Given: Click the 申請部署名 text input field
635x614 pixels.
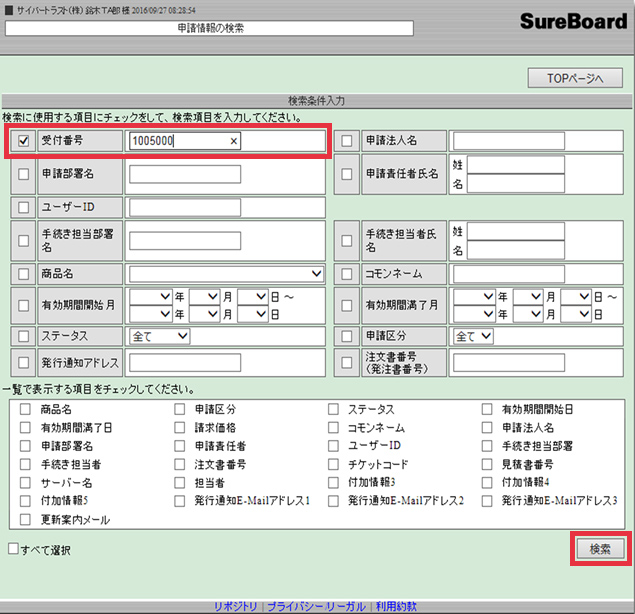Looking at the screenshot, I should (185, 174).
